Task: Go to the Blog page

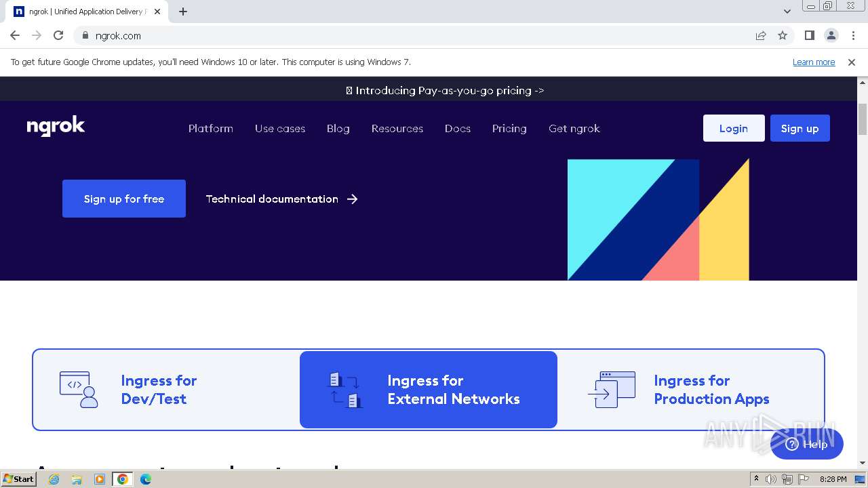Action: 338,128
